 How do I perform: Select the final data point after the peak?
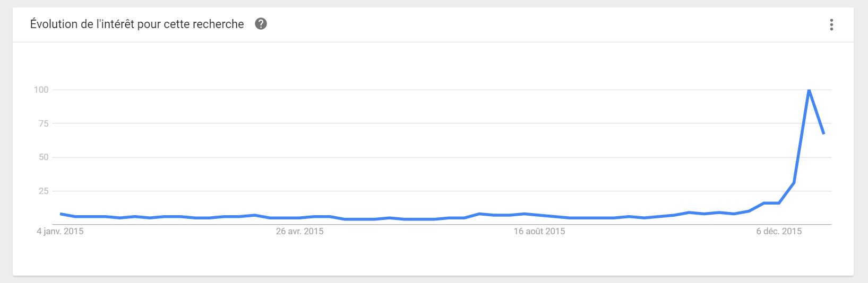point(823,133)
